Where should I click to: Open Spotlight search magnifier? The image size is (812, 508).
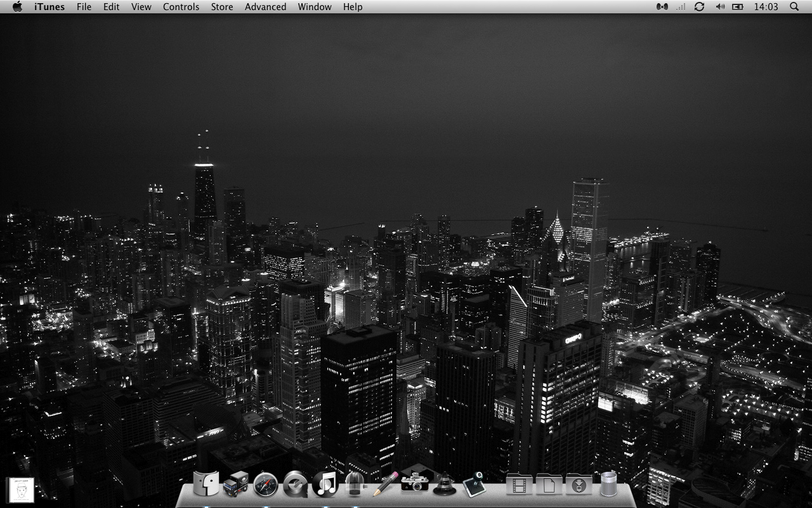[794, 7]
